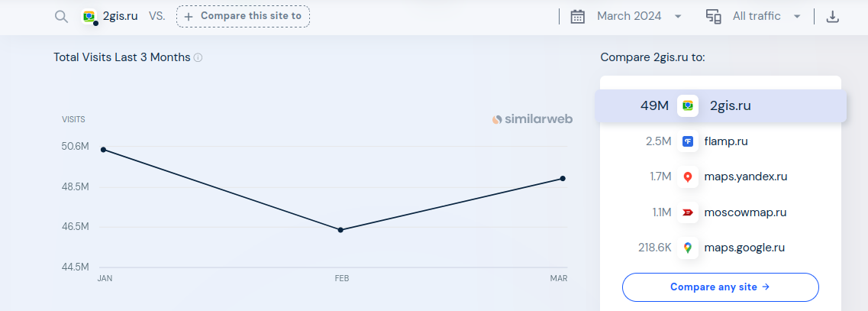Select the 2gis.ru row in compare list
868x311 pixels.
point(721,106)
